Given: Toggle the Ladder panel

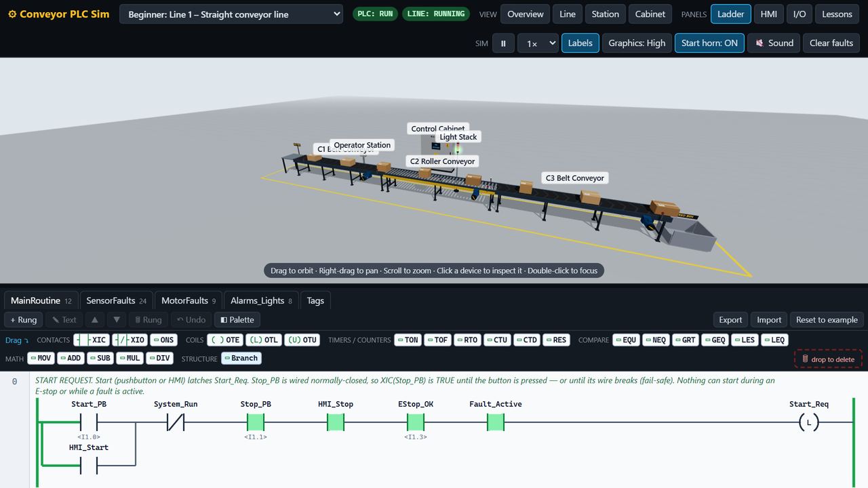Looking at the screenshot, I should (x=730, y=14).
